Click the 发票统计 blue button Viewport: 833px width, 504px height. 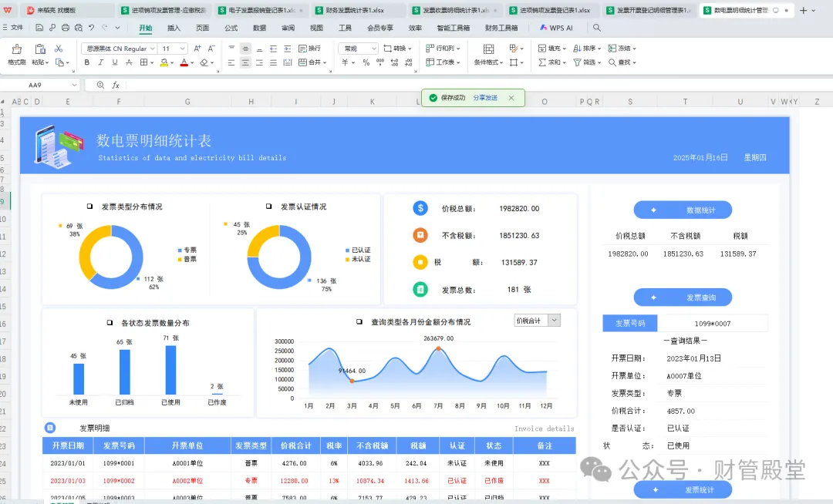[x=683, y=489]
